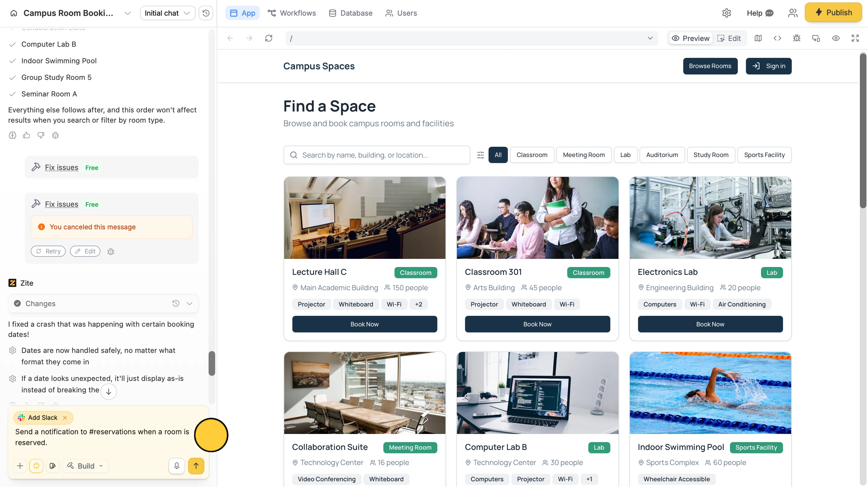The height and width of the screenshot is (487, 868).
Task: Expand preview to fullscreen
Action: pos(855,38)
